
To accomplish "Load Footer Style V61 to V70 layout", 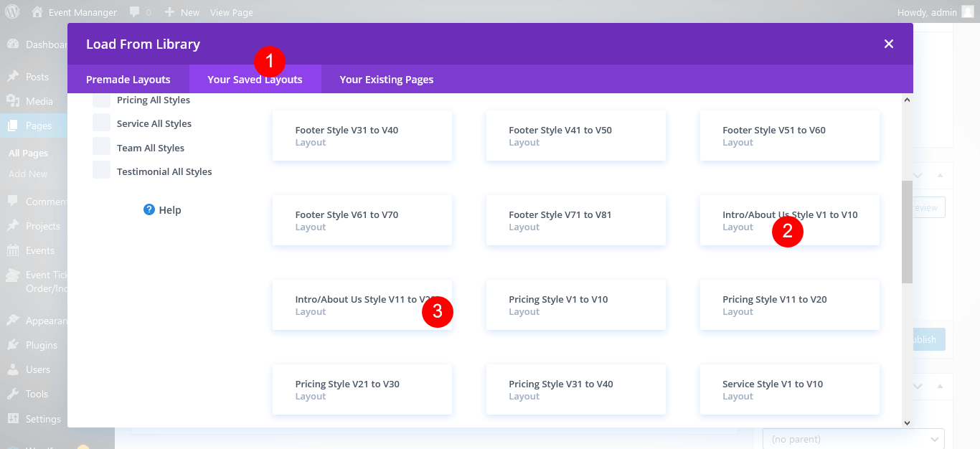I will coord(362,220).
